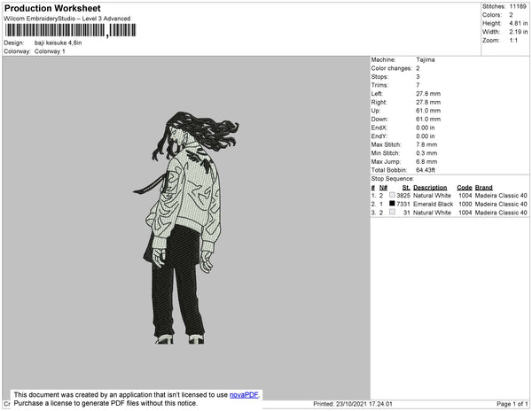
Task: Select the Color changes value 2
Action: (418, 68)
